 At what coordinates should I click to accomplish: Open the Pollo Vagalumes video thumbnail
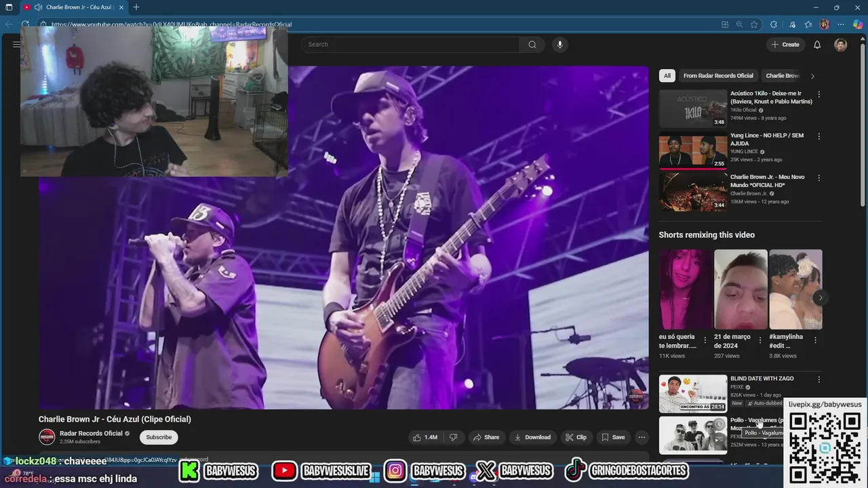tap(693, 434)
